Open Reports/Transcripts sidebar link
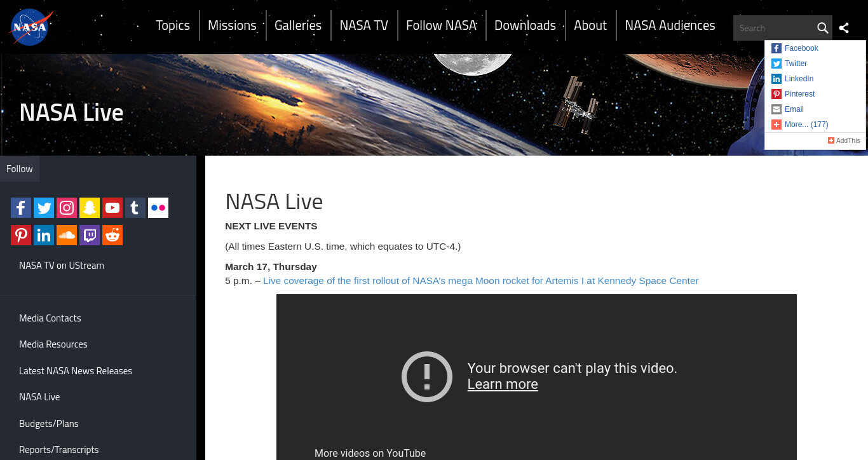Image resolution: width=868 pixels, height=460 pixels. pyautogui.click(x=59, y=450)
